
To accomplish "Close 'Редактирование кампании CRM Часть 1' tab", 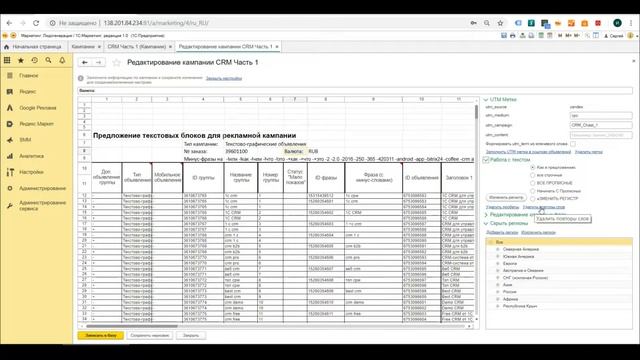I will point(277,47).
